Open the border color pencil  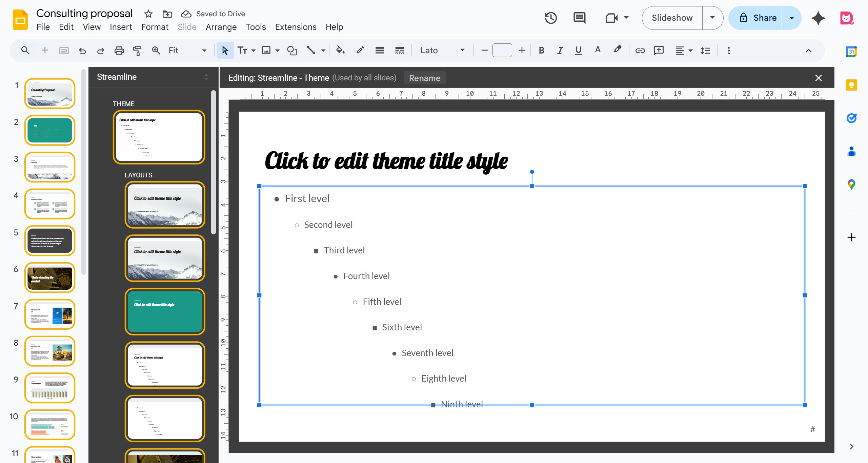360,51
